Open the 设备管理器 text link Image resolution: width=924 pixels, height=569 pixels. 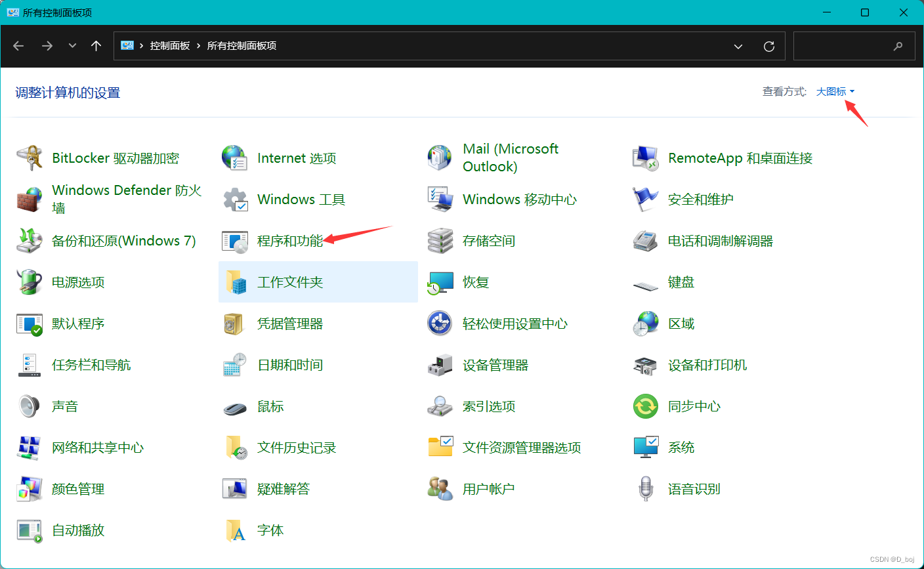(495, 365)
